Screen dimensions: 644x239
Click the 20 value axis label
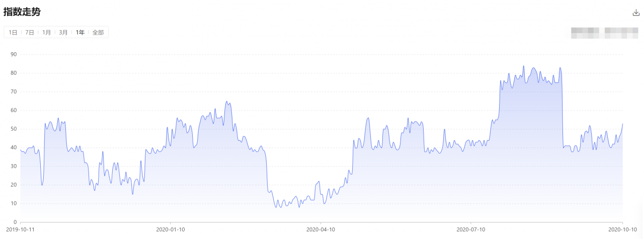coord(14,185)
